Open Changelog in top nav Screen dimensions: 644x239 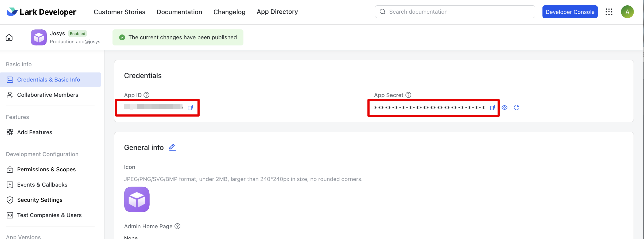[229, 12]
